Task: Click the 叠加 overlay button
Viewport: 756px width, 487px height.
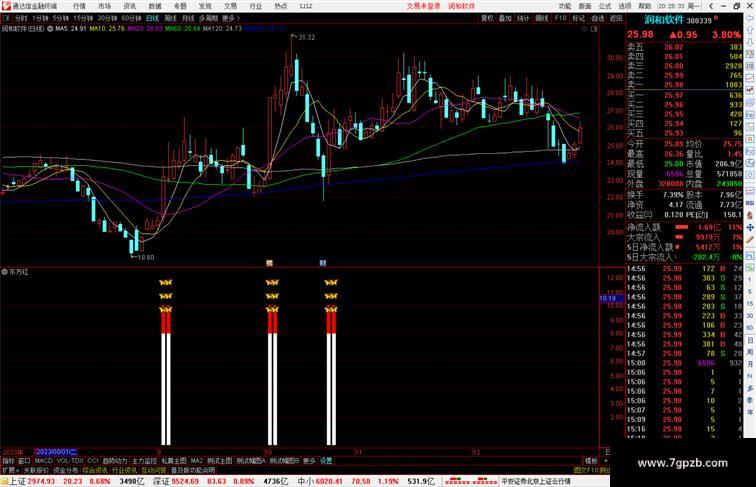Action: coord(505,18)
